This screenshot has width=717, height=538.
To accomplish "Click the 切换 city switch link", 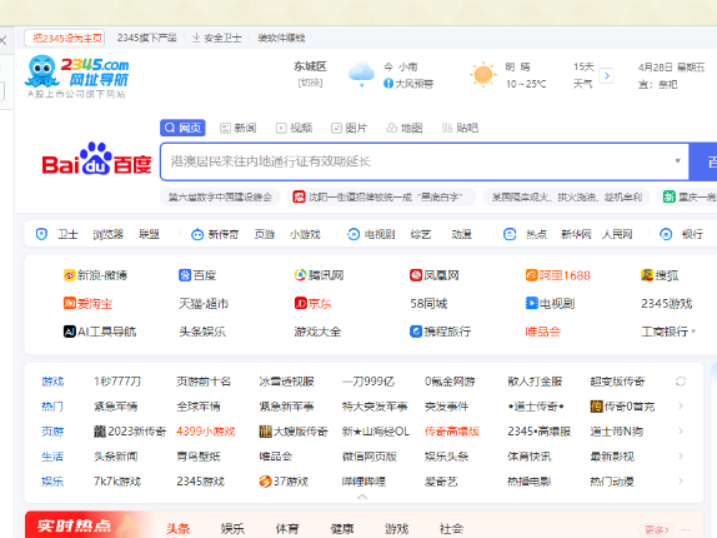I will tap(310, 83).
